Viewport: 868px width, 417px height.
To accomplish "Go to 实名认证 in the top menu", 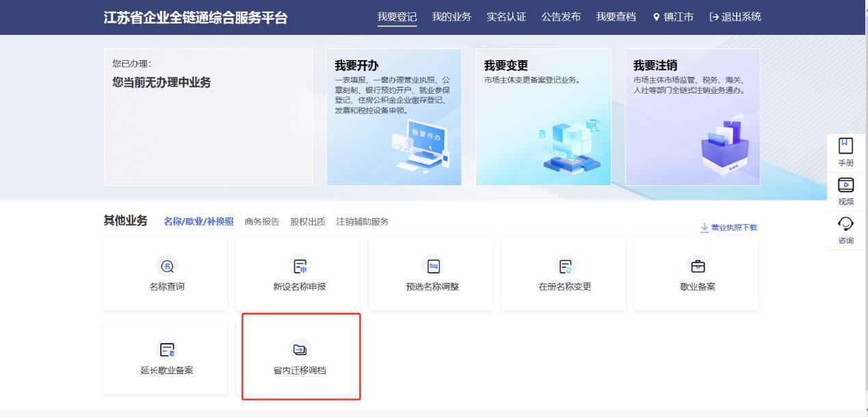I will coord(506,16).
